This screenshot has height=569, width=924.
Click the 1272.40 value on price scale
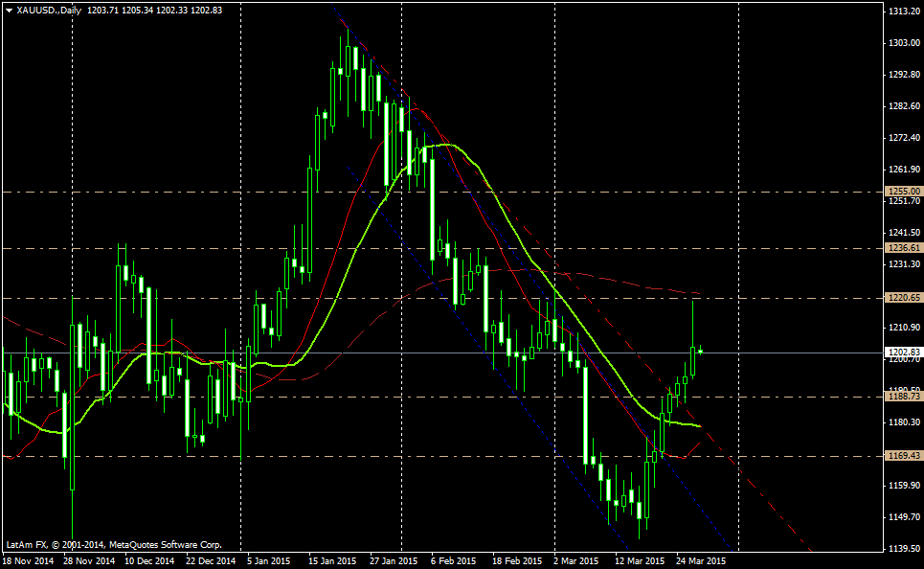[x=903, y=138]
